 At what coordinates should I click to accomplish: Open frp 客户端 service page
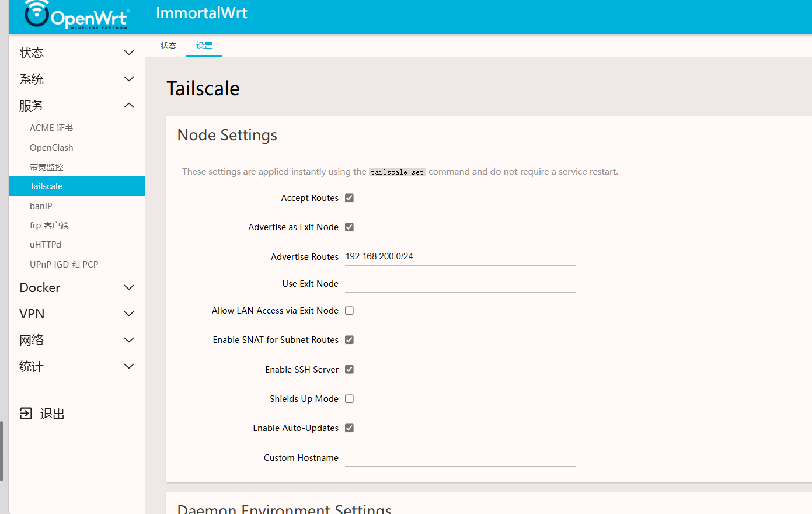coord(49,225)
